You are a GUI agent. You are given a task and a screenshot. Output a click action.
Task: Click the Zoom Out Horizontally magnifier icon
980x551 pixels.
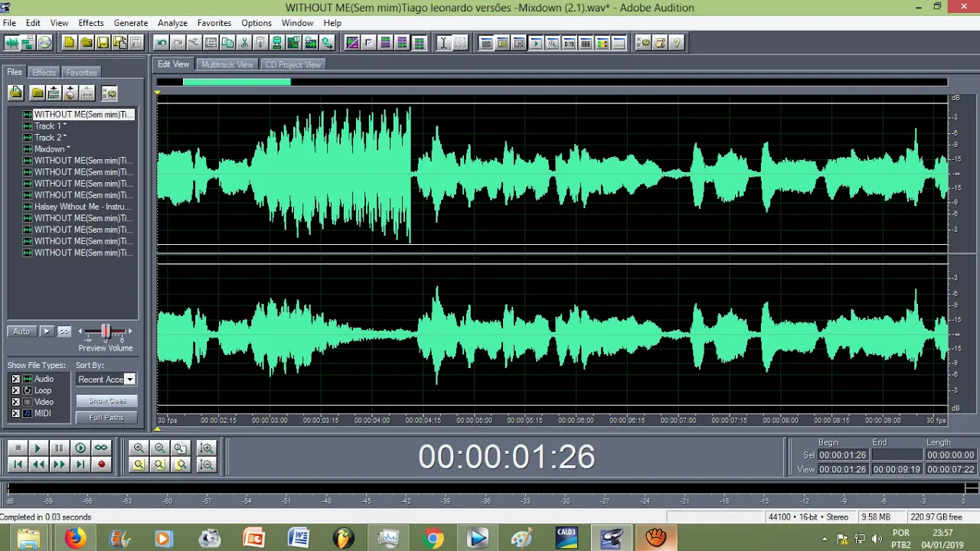click(159, 448)
